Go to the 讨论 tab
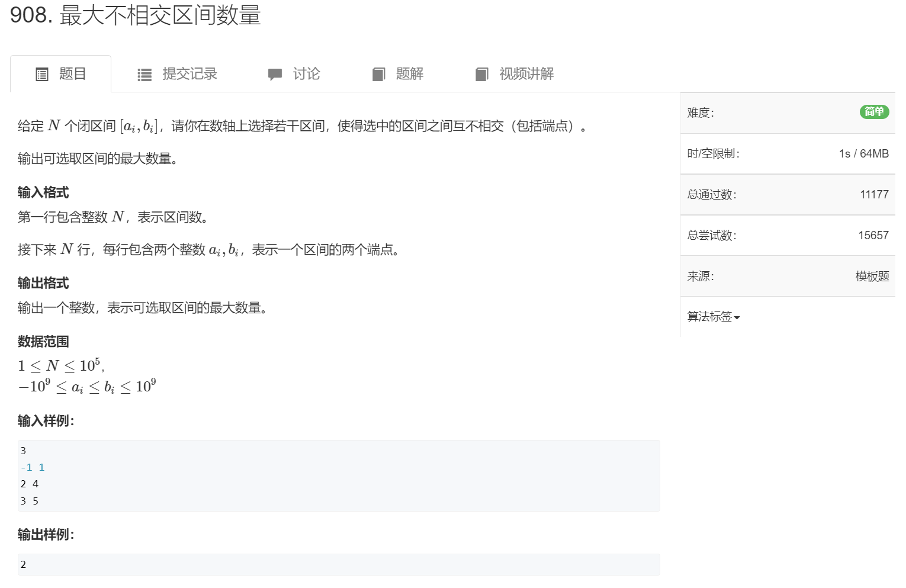This screenshot has height=588, width=906. coord(294,74)
